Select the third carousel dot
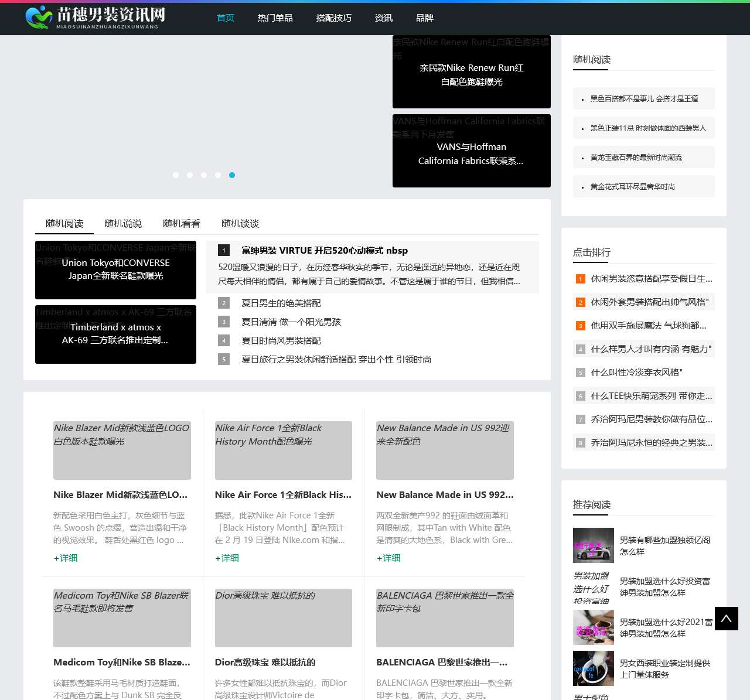750x700 pixels. [x=204, y=175]
